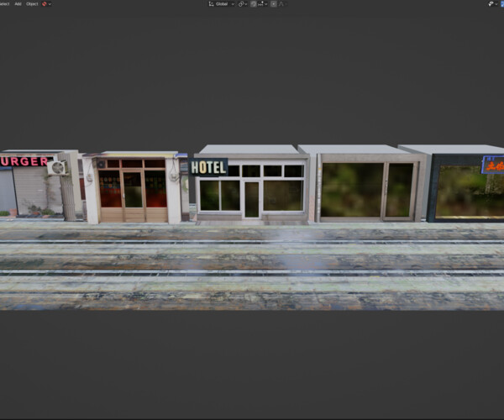
Task: Open the Add menu in viewport header
Action: pyautogui.click(x=18, y=4)
